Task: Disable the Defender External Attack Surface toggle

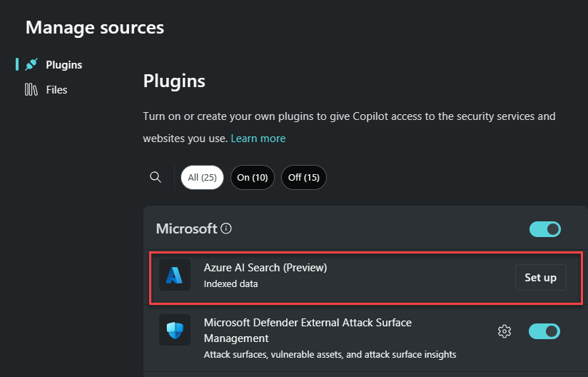Action: (544, 331)
